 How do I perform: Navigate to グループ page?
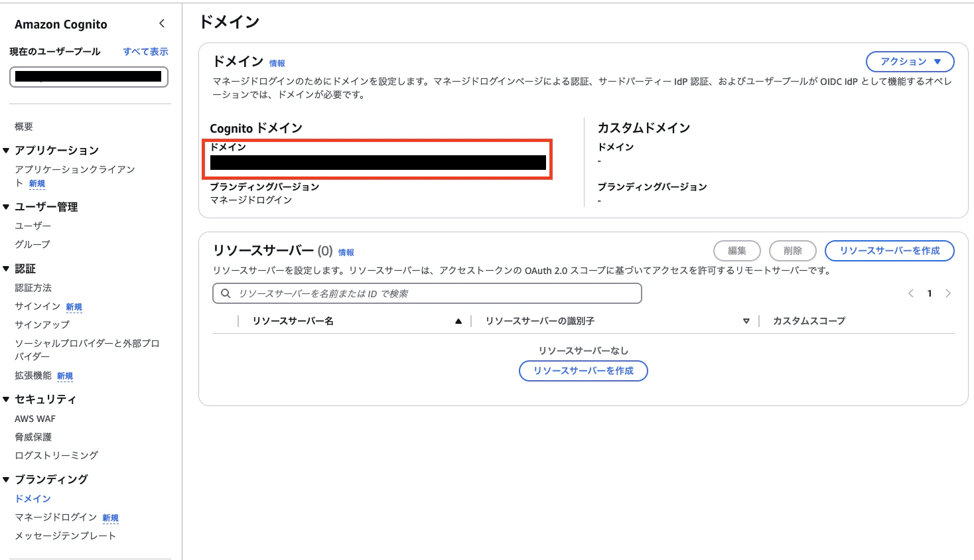(33, 245)
